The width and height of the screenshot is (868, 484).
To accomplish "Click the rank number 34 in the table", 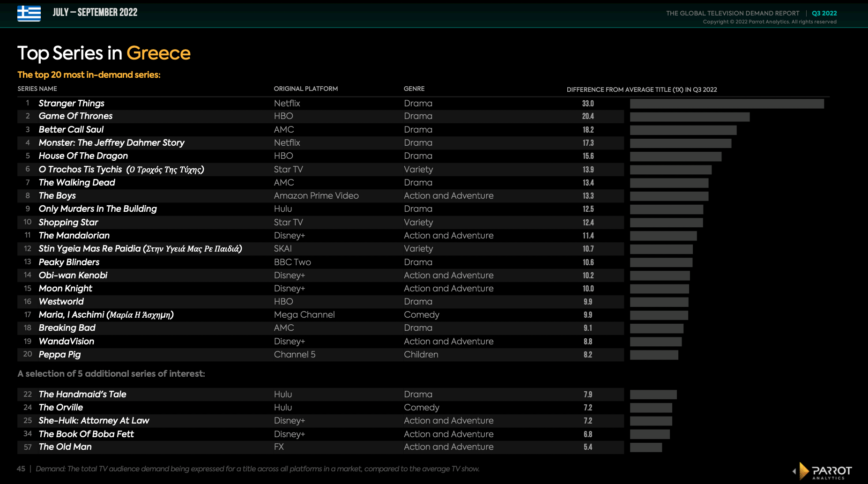I will coord(28,434).
